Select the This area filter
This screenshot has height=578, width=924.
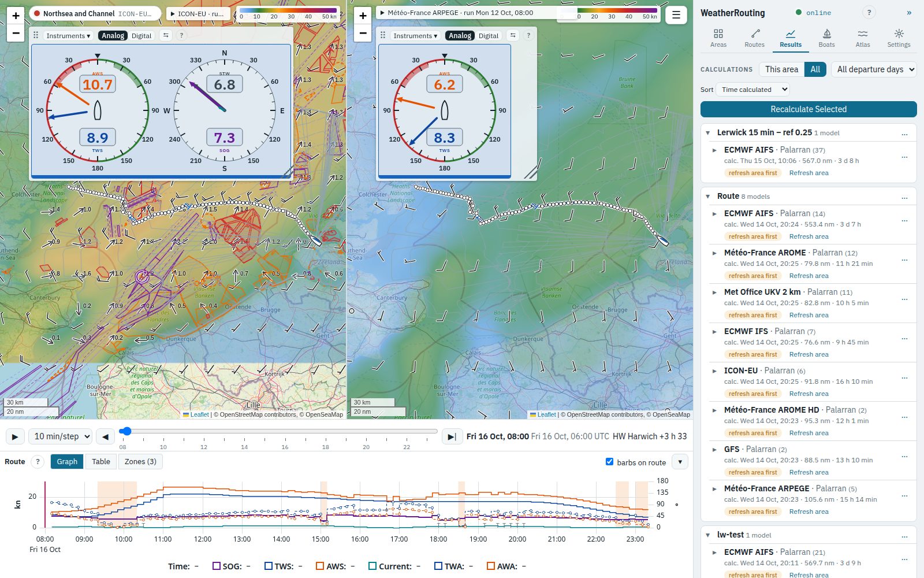click(x=781, y=69)
